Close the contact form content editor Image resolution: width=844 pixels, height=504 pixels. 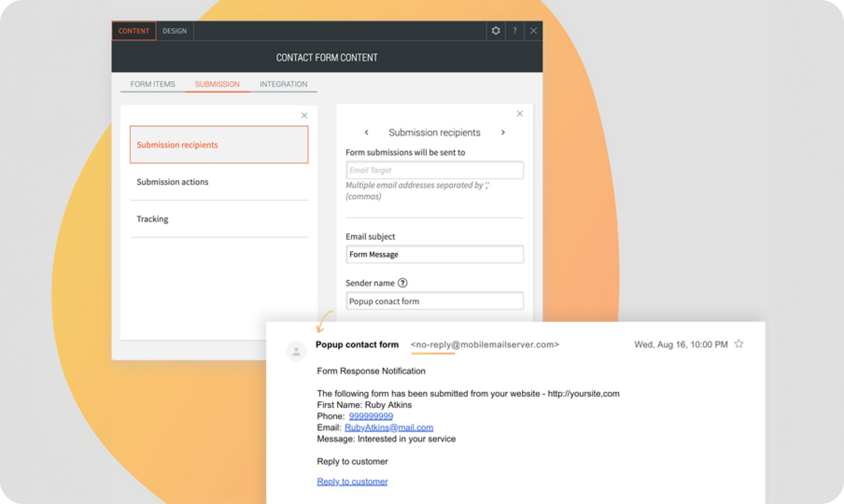(x=533, y=31)
